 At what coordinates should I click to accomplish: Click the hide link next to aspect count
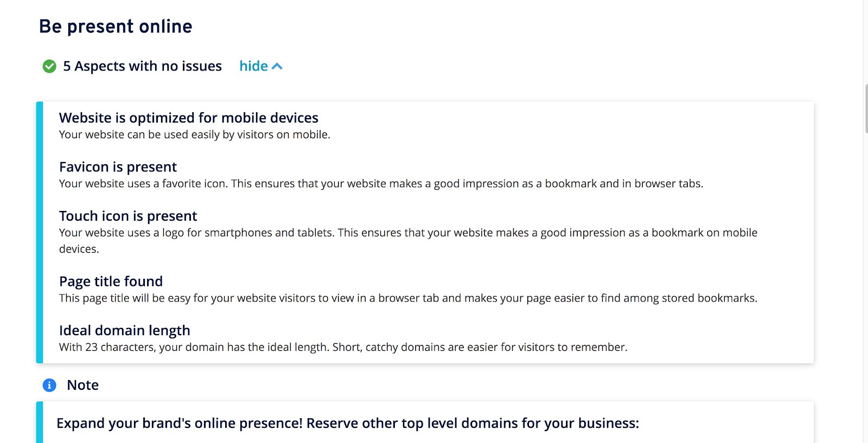pos(253,66)
